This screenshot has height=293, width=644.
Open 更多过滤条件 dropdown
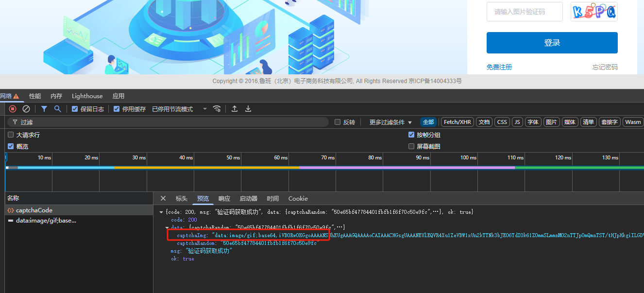click(390, 122)
